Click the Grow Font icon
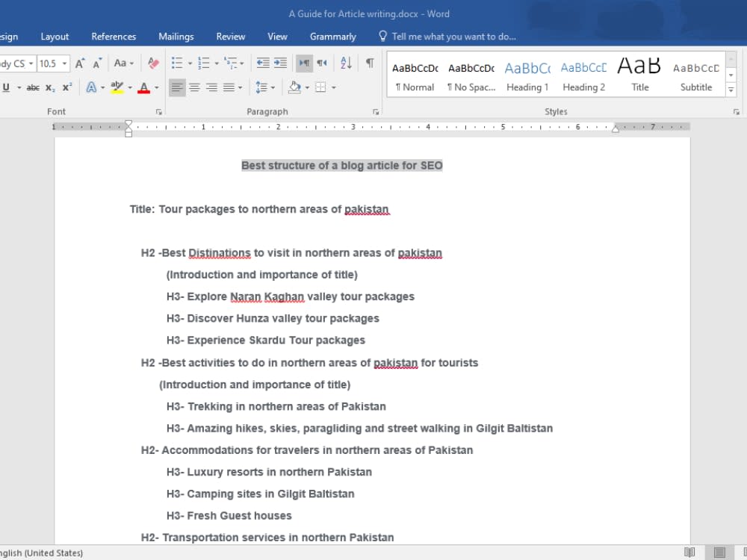 pos(80,63)
